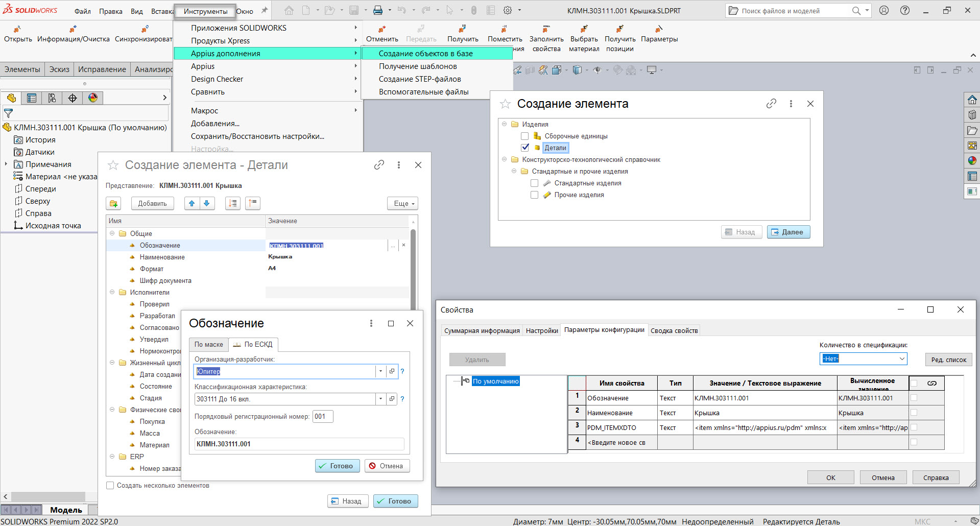Image resolution: width=980 pixels, height=526 pixels.
Task: Click the Поместить toolbar icon
Action: pyautogui.click(x=505, y=29)
